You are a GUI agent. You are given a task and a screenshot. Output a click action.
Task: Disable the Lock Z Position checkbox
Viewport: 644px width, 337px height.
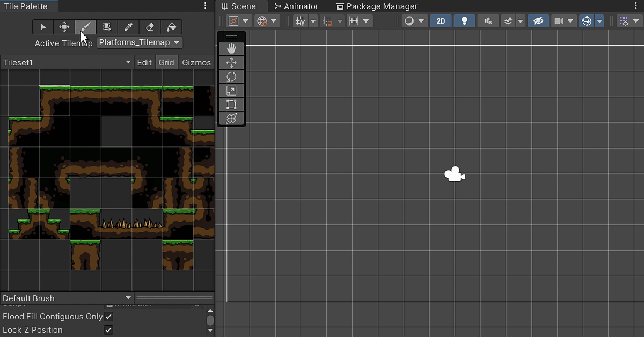coord(108,330)
